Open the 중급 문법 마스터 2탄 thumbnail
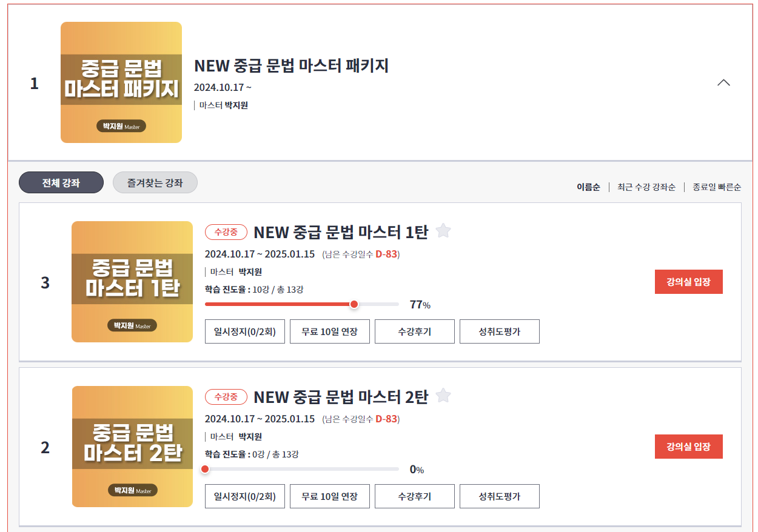This screenshot has height=532, width=758. point(132,447)
